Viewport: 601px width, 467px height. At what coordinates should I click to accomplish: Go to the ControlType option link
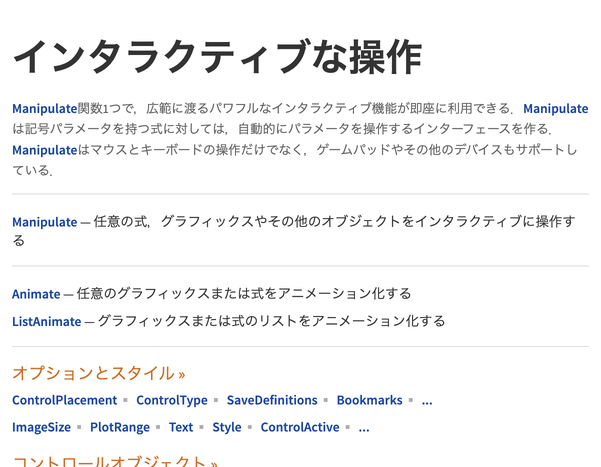172,400
